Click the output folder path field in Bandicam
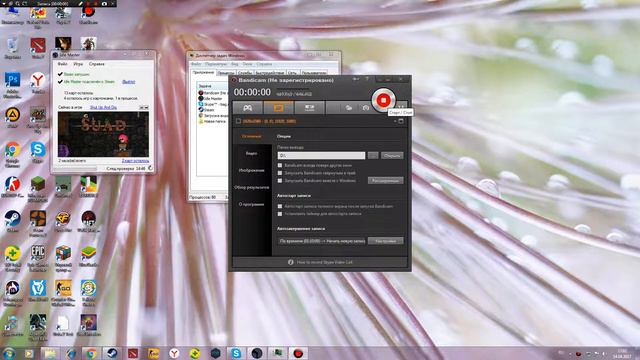This screenshot has width=640, height=360. click(321, 156)
